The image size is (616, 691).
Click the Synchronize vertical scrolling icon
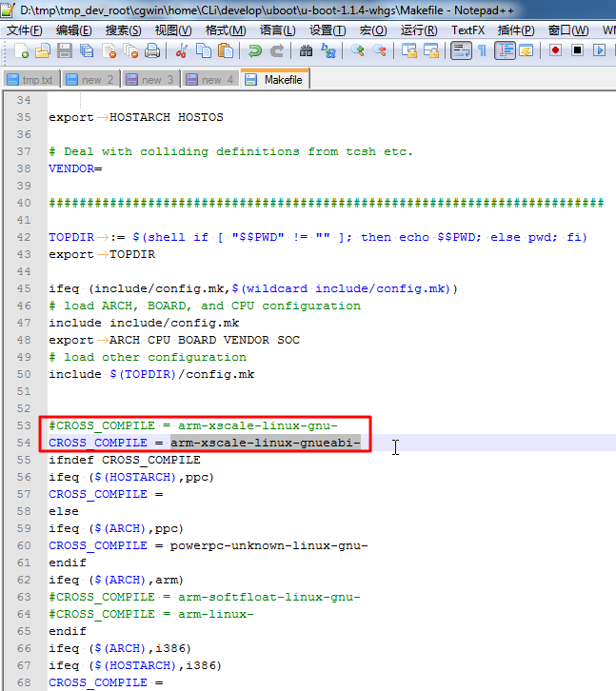(x=408, y=50)
